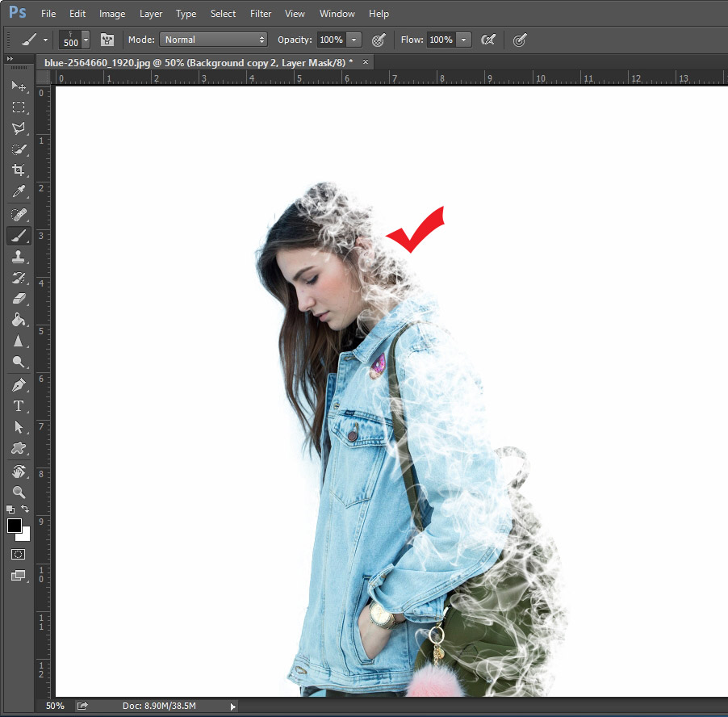Viewport: 728px width, 717px height.
Task: Select the Horizontal Type tool
Action: point(19,406)
